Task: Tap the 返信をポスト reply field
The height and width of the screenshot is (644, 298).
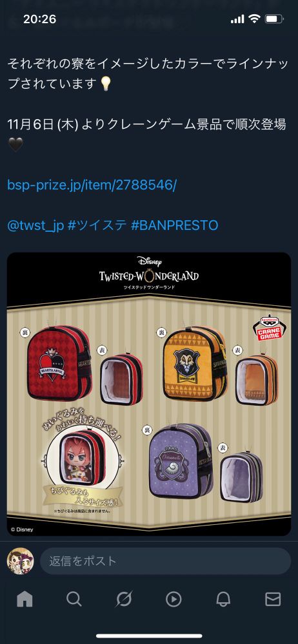Action: tap(166, 561)
